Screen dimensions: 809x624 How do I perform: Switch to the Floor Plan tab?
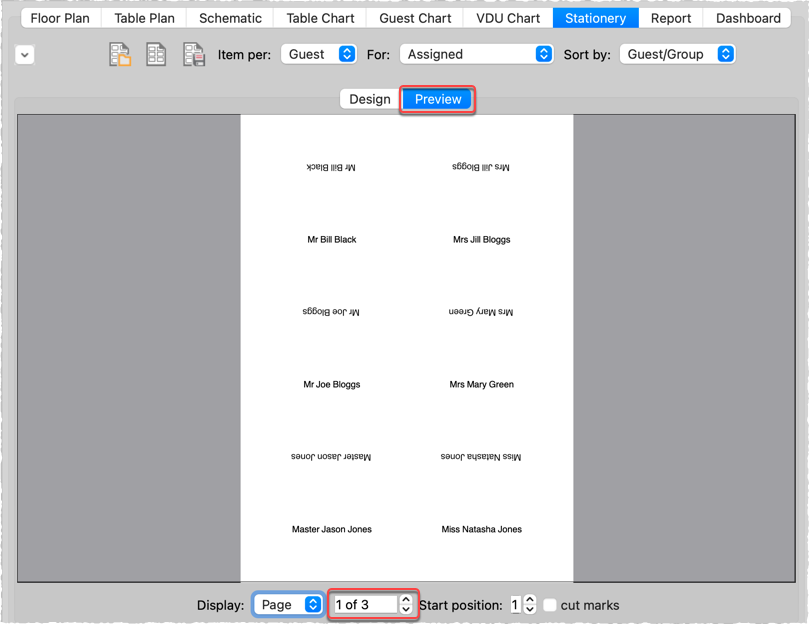(59, 18)
